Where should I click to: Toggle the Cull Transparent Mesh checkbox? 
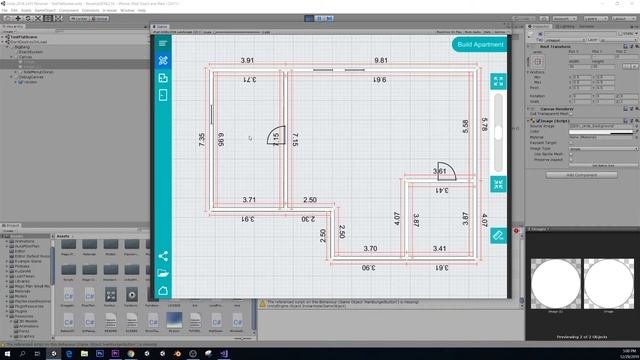571,114
